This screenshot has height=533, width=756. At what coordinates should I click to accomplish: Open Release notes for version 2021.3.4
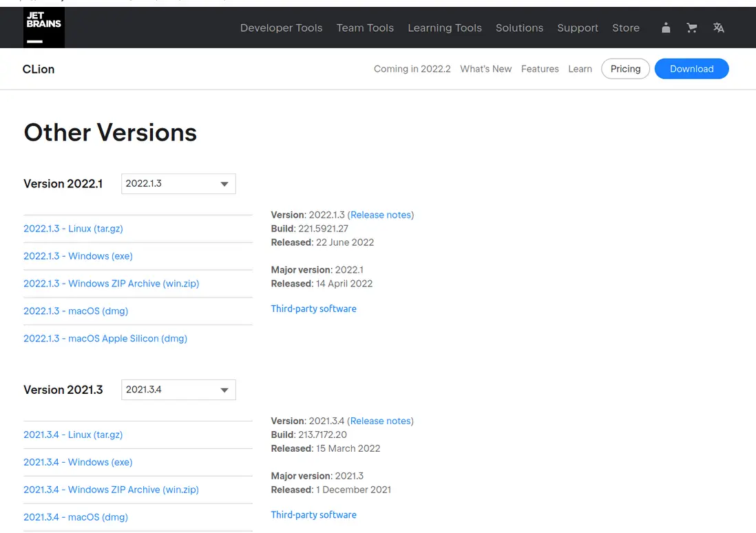381,421
